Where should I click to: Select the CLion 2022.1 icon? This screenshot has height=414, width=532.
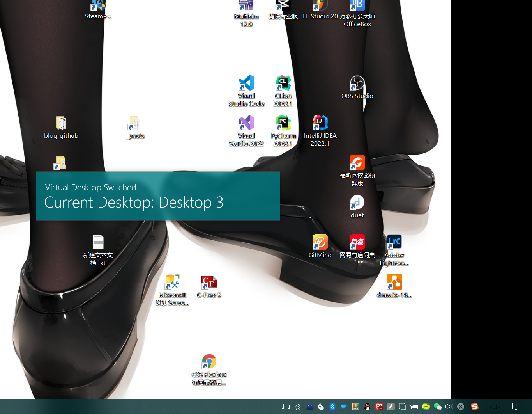(283, 91)
